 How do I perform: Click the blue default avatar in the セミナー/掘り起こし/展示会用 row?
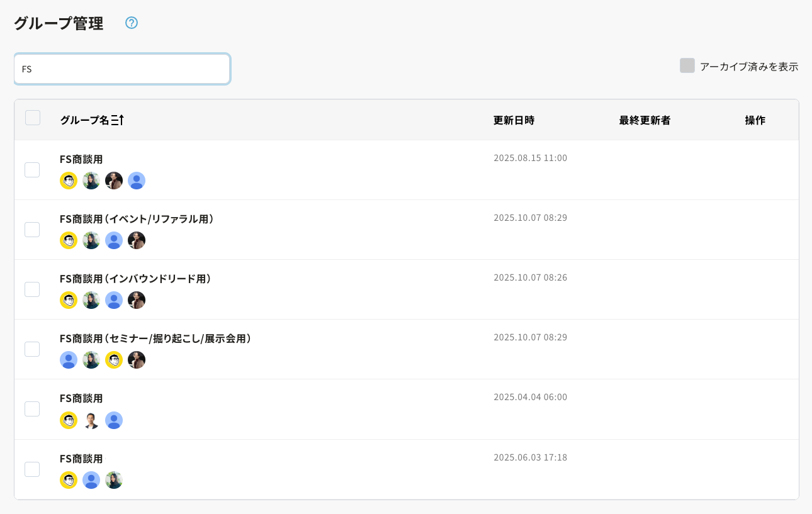69,360
